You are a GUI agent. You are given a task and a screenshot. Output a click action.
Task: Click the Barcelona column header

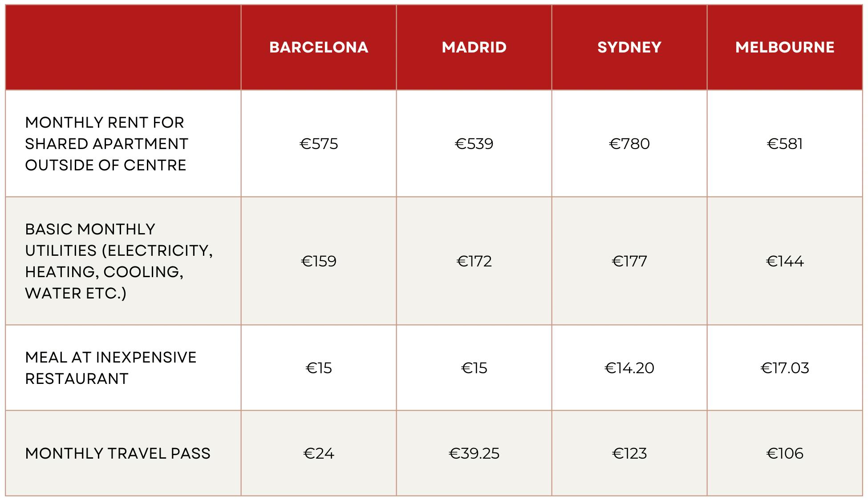[319, 47]
